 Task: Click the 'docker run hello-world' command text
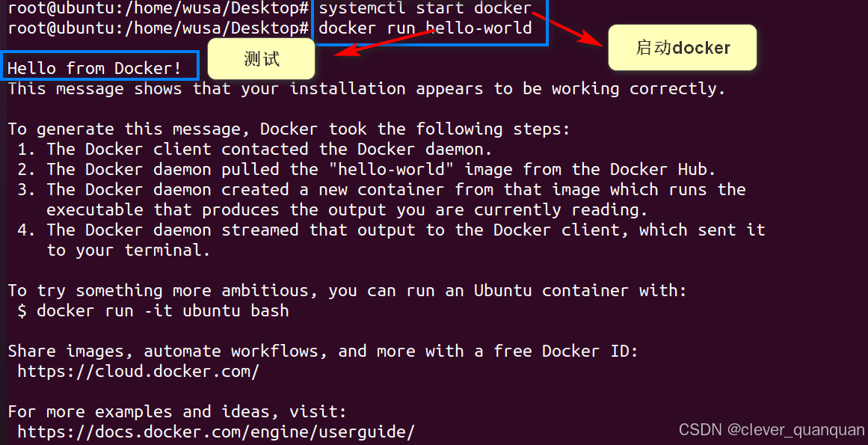point(425,28)
